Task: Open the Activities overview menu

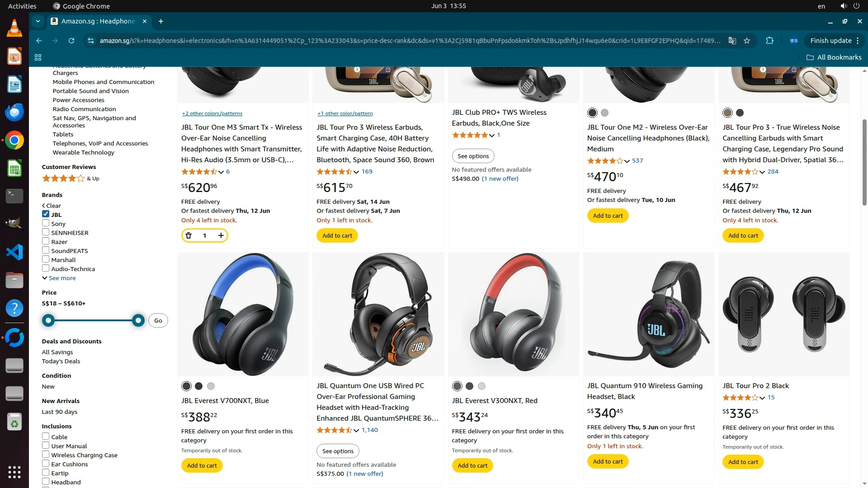Action: [22, 6]
